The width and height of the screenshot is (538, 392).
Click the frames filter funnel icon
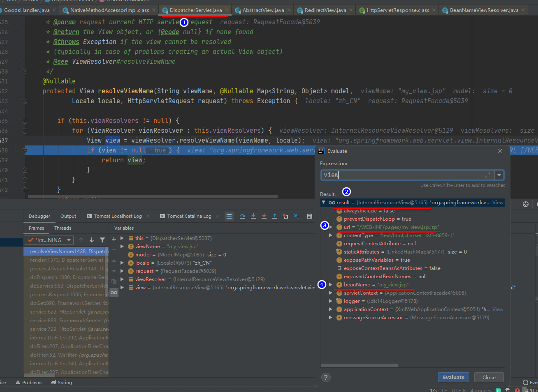(x=102, y=240)
